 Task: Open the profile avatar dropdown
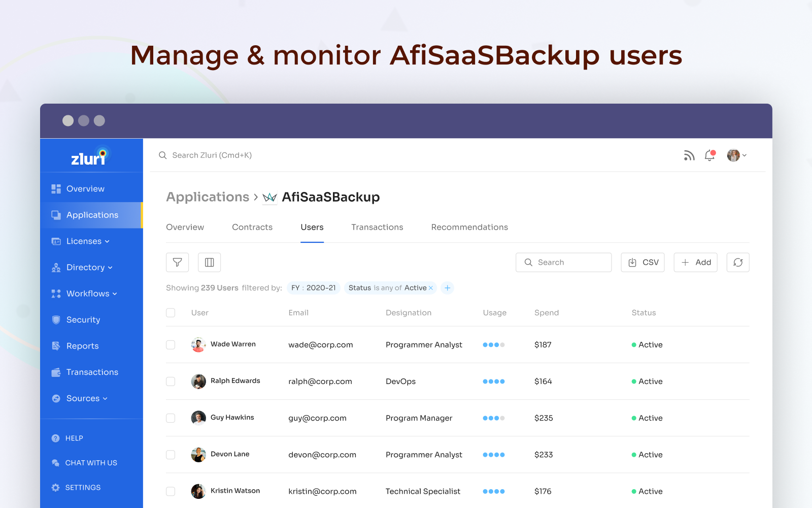click(736, 155)
